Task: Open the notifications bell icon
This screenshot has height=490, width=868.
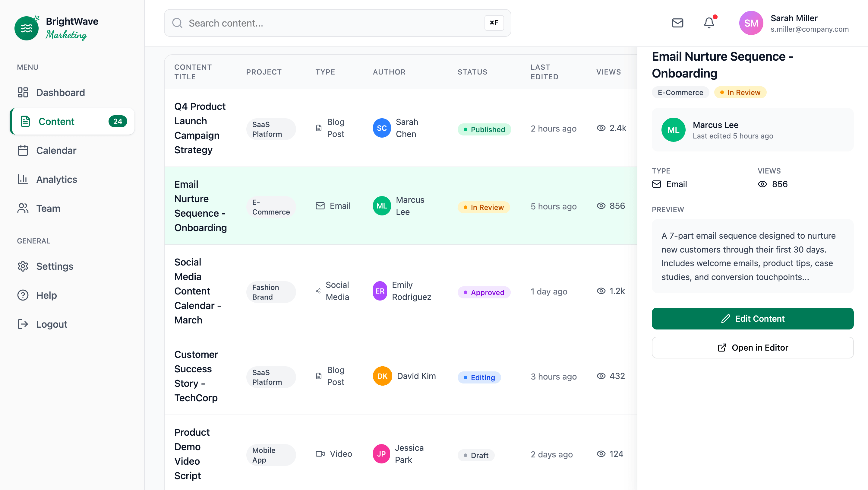Action: point(709,23)
